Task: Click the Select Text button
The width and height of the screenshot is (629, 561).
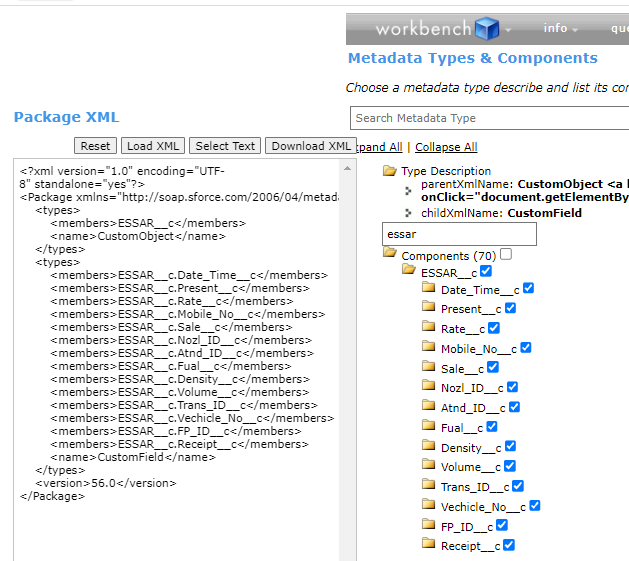Action: [225, 146]
